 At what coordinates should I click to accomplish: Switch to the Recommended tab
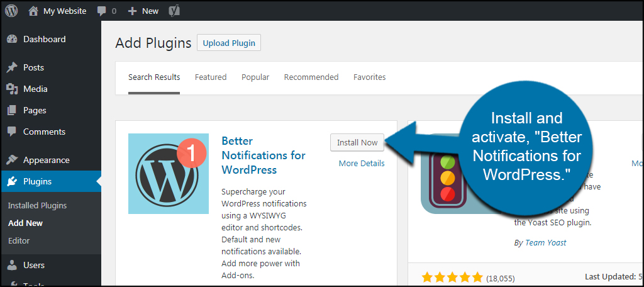pyautogui.click(x=311, y=77)
